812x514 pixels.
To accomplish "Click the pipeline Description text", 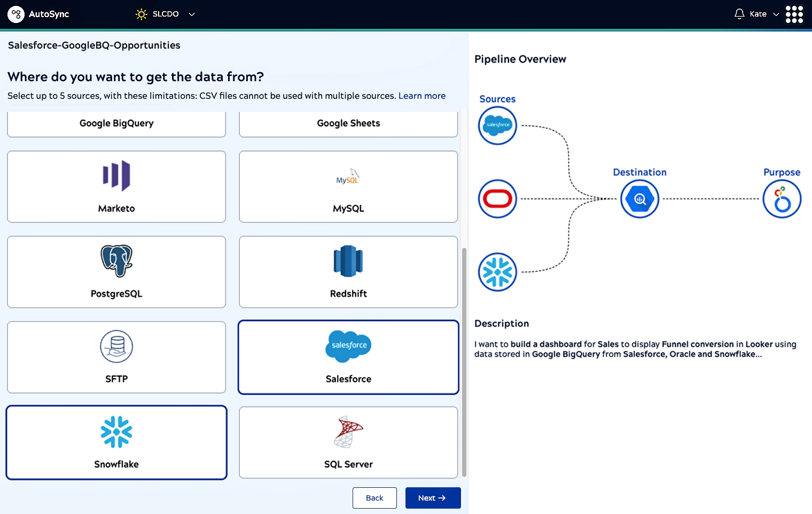I will point(635,349).
